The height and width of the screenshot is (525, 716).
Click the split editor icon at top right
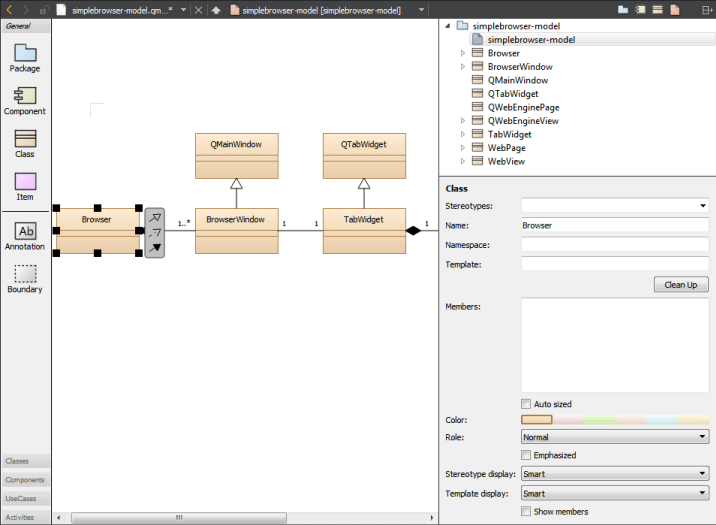[x=707, y=10]
